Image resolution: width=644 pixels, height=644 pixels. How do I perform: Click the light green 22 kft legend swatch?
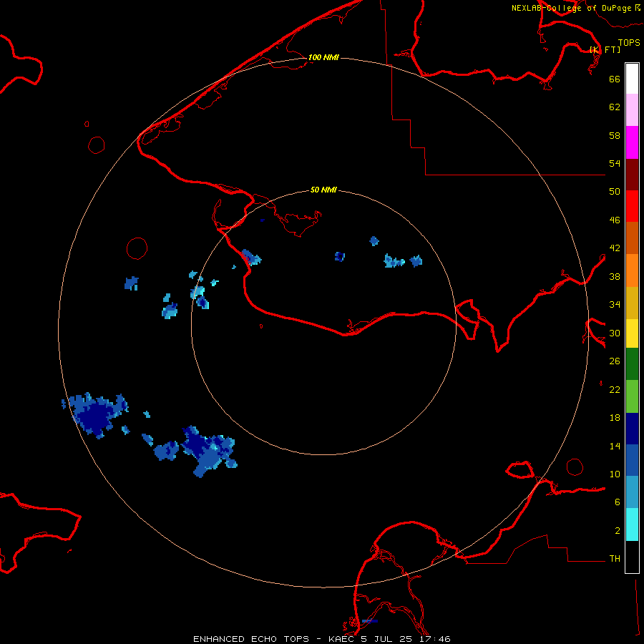coord(632,396)
